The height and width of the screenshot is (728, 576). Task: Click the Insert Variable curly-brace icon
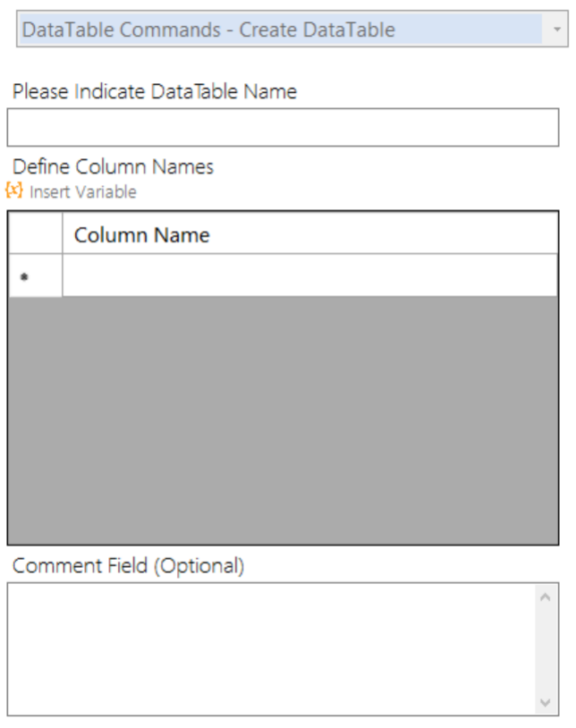pos(13,190)
